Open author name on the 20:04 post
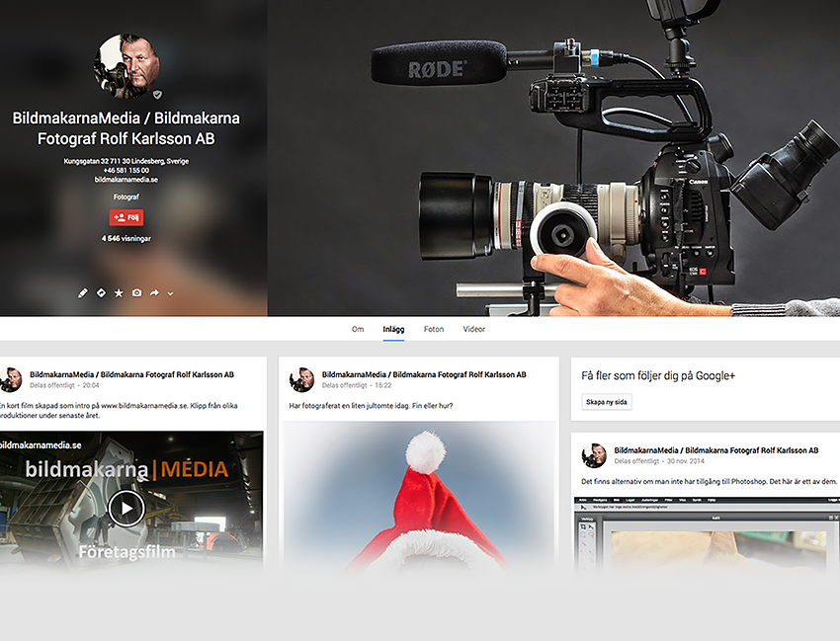Image resolution: width=840 pixels, height=641 pixels. pyautogui.click(x=131, y=374)
